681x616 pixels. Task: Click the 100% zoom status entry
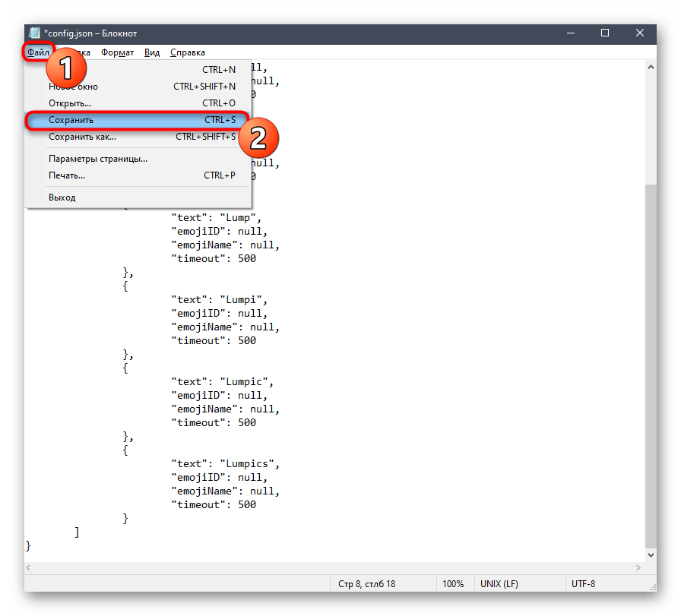tap(453, 584)
